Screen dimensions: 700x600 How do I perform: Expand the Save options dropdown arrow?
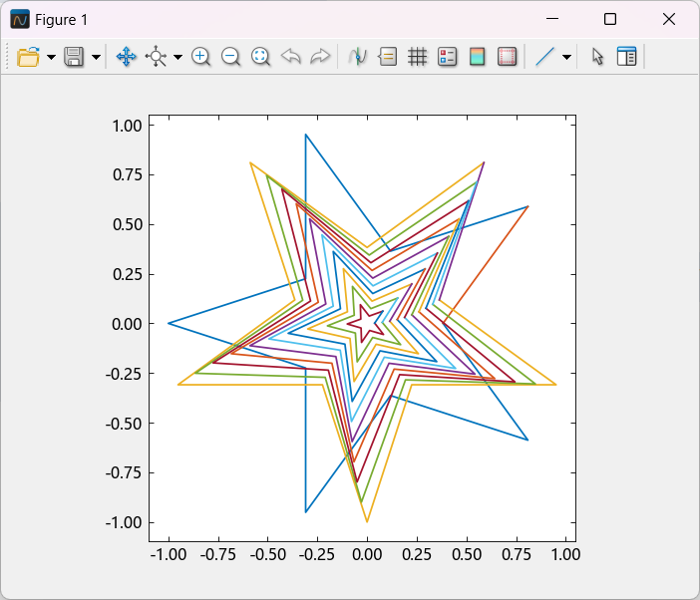coord(96,57)
